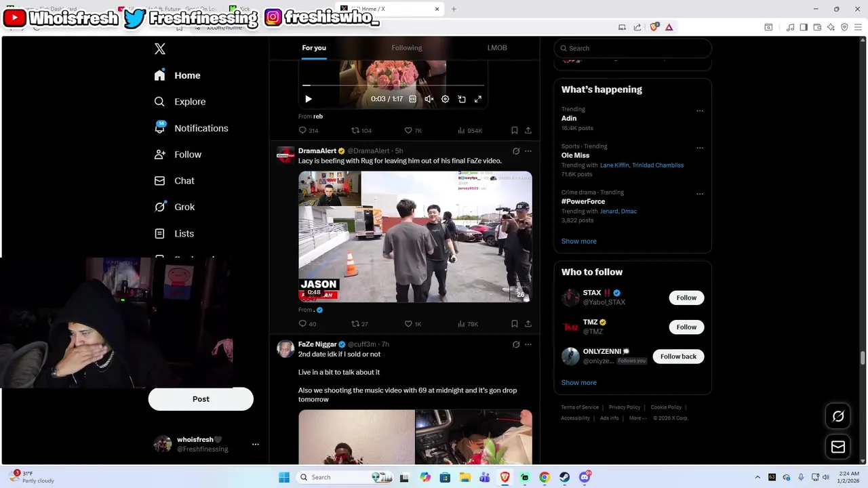Switch to the Following tab
Image resolution: width=868 pixels, height=488 pixels.
coord(406,47)
